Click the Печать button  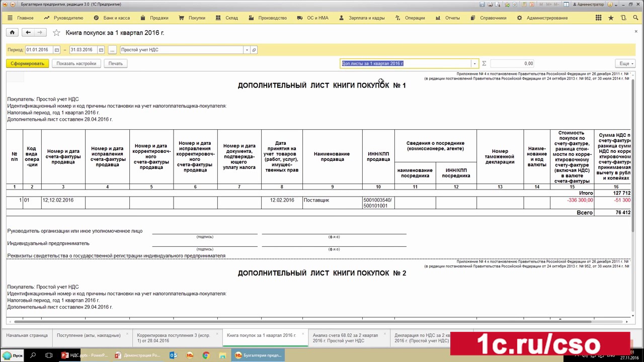[115, 63]
